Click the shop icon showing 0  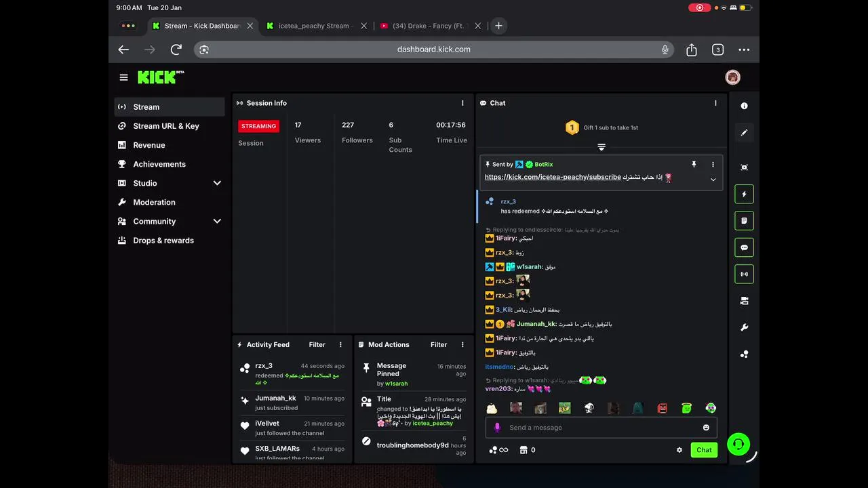527,450
